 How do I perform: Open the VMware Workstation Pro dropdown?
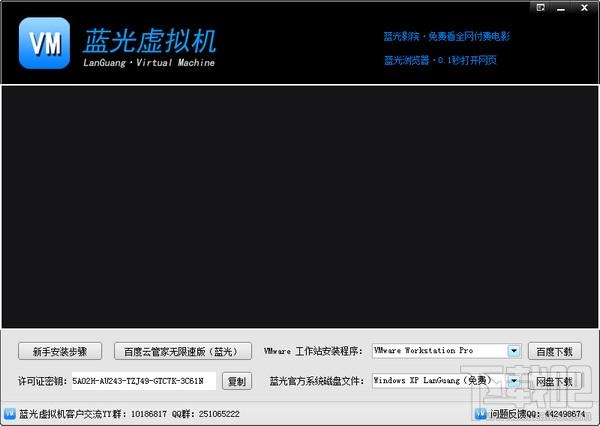(x=446, y=351)
